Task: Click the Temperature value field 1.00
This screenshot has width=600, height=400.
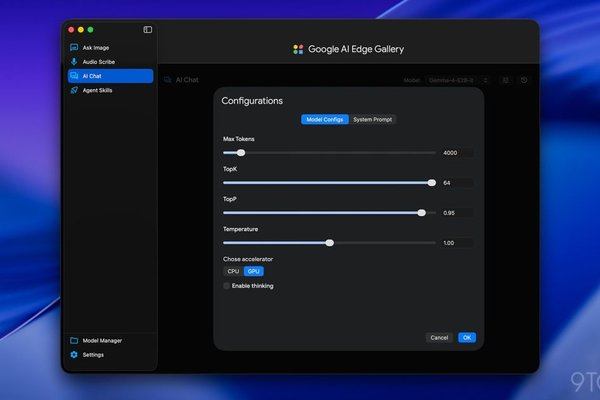Action: click(x=457, y=243)
